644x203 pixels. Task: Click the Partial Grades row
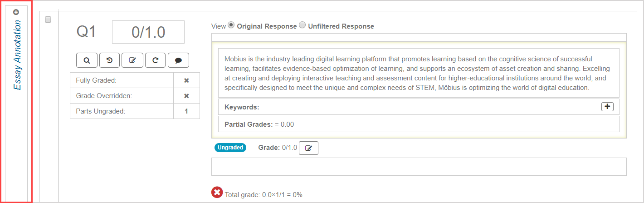(x=419, y=124)
